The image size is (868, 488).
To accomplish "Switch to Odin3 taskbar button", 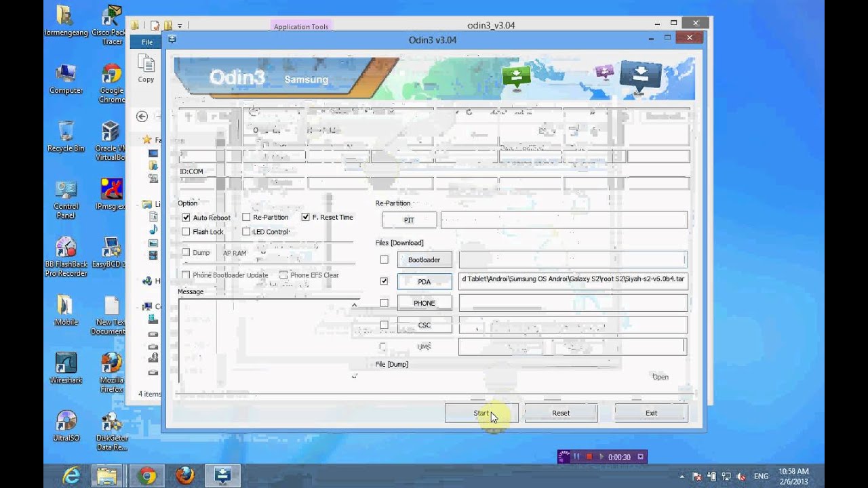I will pyautogui.click(x=222, y=476).
